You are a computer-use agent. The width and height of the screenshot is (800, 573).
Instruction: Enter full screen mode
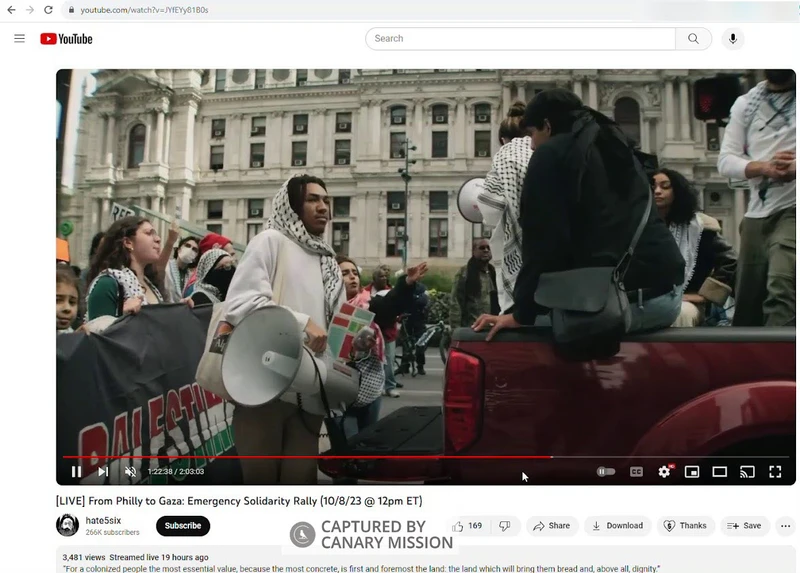[775, 472]
